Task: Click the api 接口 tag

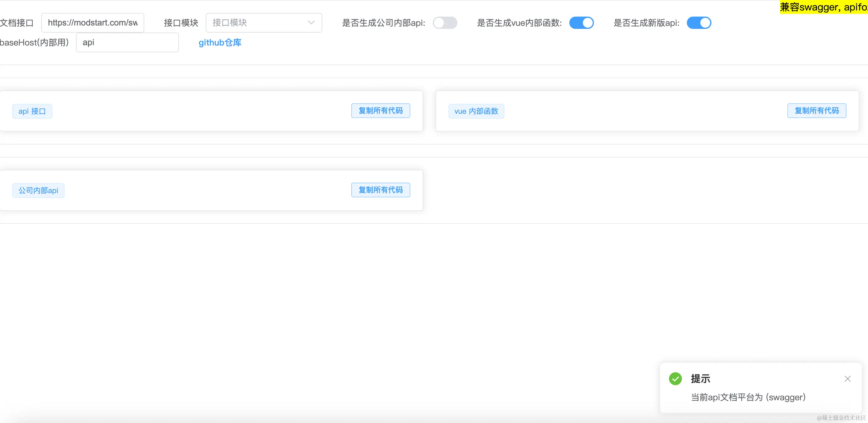Action: [32, 111]
